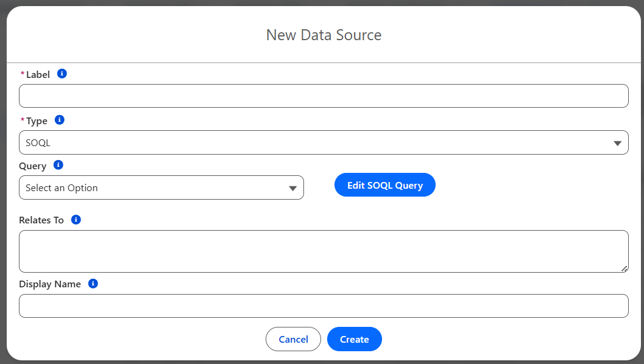Viewport: 644px width, 364px height.
Task: Click the arrow on the Type combo box
Action: point(617,143)
